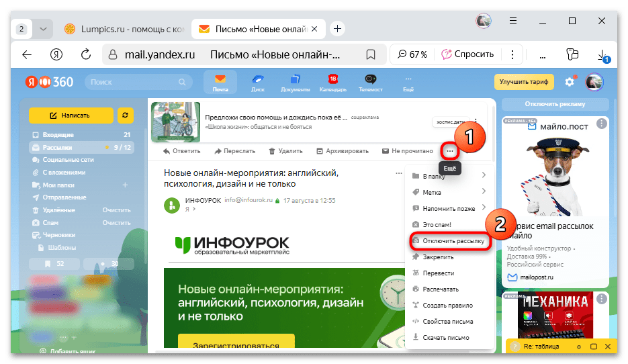Open account avatar in Yandex 360 header
The height and width of the screenshot is (364, 628).
click(594, 82)
